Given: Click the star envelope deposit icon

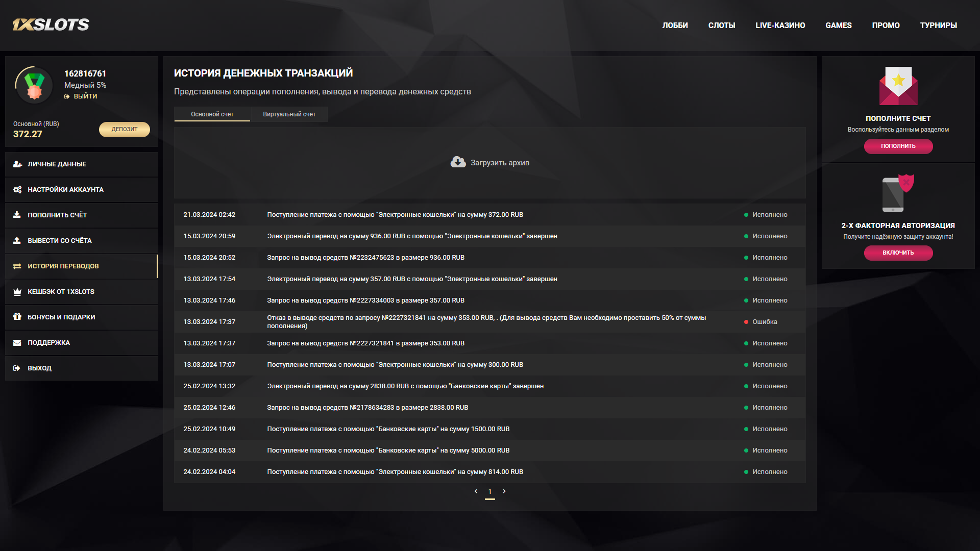Looking at the screenshot, I should 898,86.
